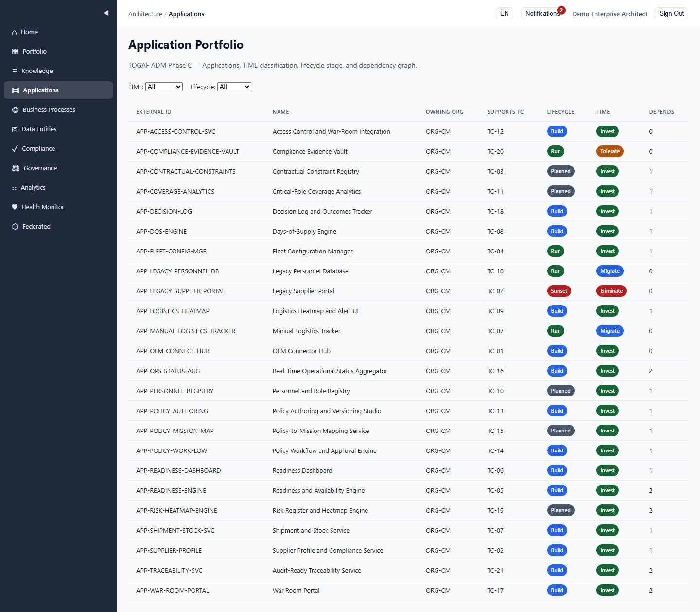Click APP-PERSONNEL-REGISTRY cell
700x612 pixels.
coord(175,391)
